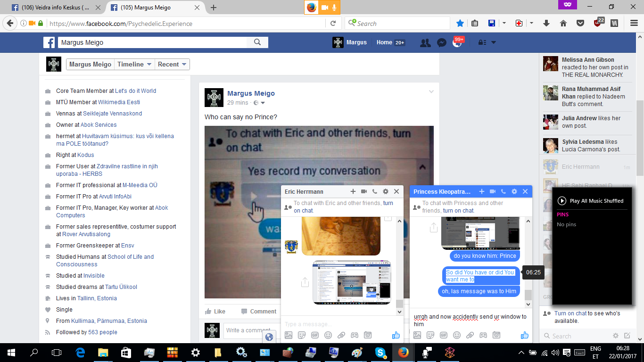Viewport: 644px width, 362px height.
Task: Play All Music Shuffled button
Action: point(591,201)
